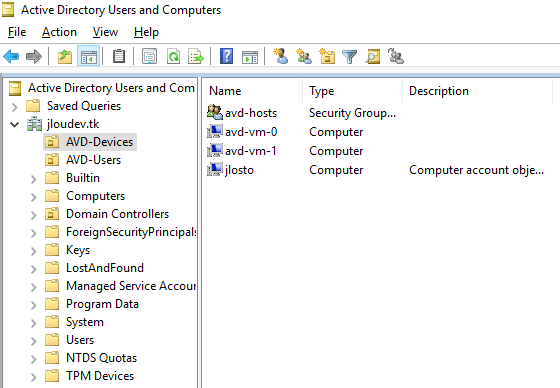
Task: Open the Help menu
Action: [x=146, y=32]
